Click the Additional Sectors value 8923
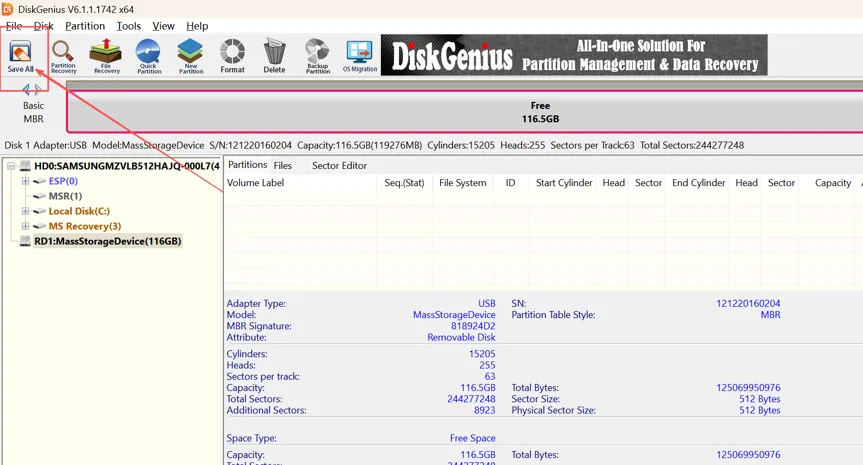This screenshot has height=465, width=863. 484,410
